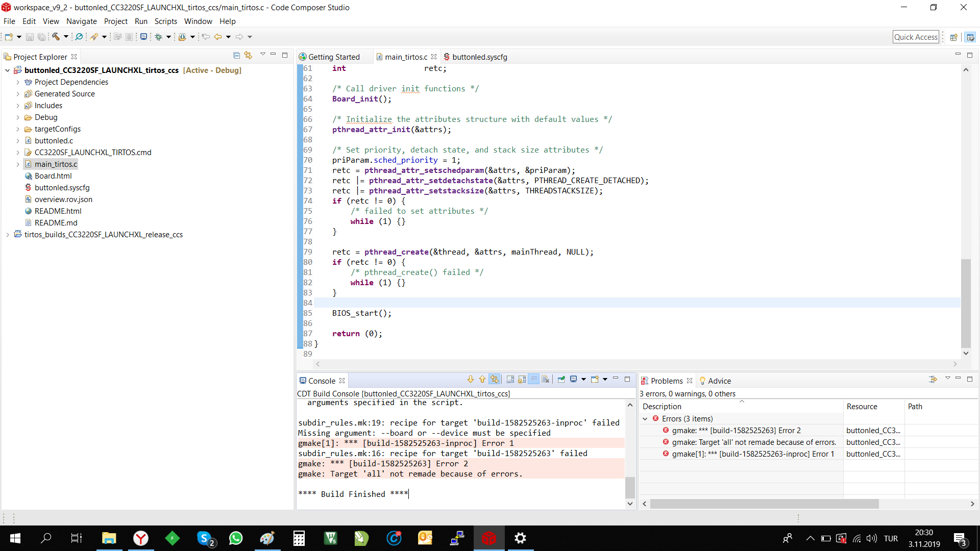Click the Clear Console icon
The width and height of the screenshot is (980, 551).
tap(545, 379)
